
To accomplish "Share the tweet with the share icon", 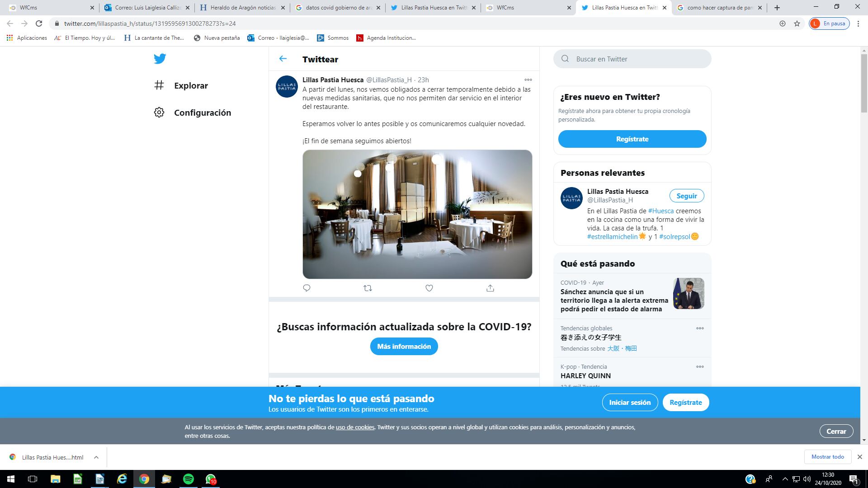I will click(490, 288).
